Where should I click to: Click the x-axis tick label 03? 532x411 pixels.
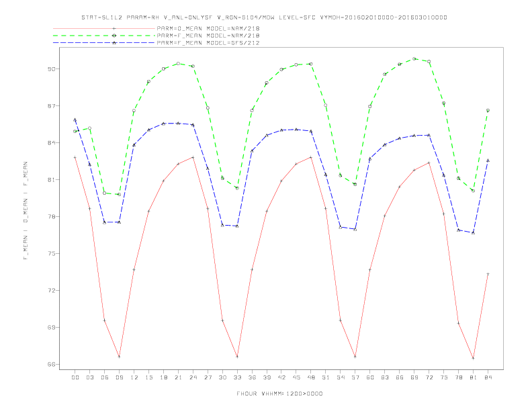[89, 377]
